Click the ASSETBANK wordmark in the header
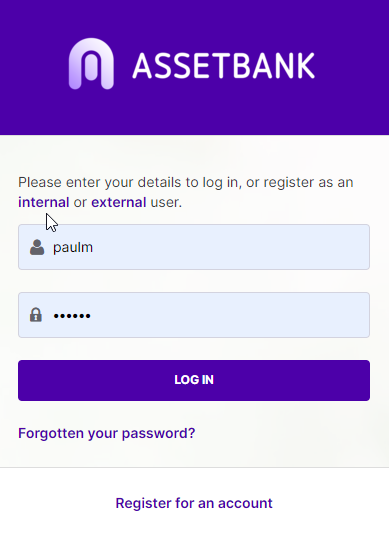The image size is (389, 535). [x=224, y=66]
